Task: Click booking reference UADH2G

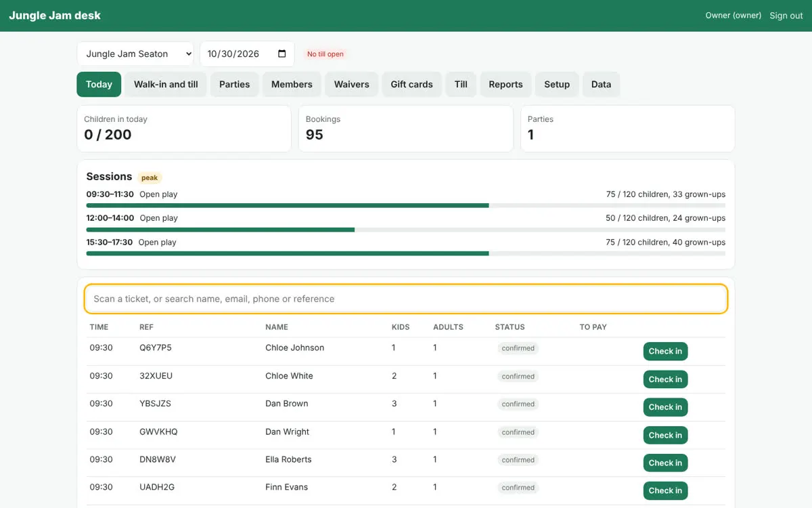Action: (x=157, y=487)
